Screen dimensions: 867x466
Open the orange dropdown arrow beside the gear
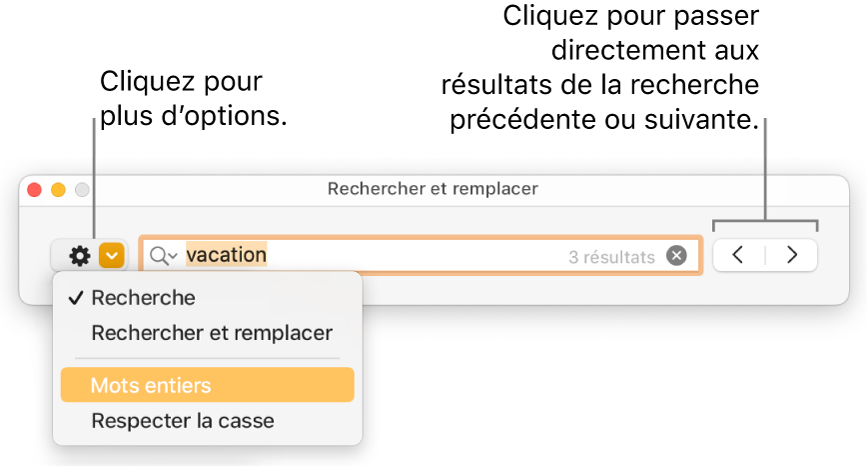click(x=113, y=256)
